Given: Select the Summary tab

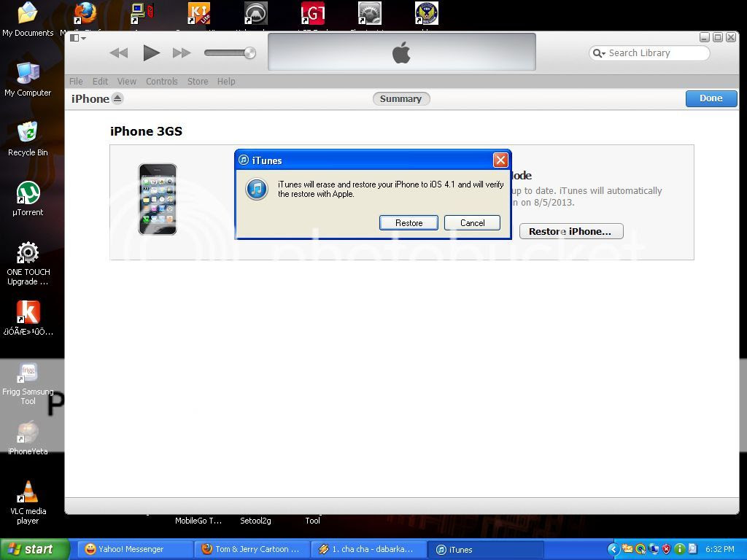Looking at the screenshot, I should (400, 99).
